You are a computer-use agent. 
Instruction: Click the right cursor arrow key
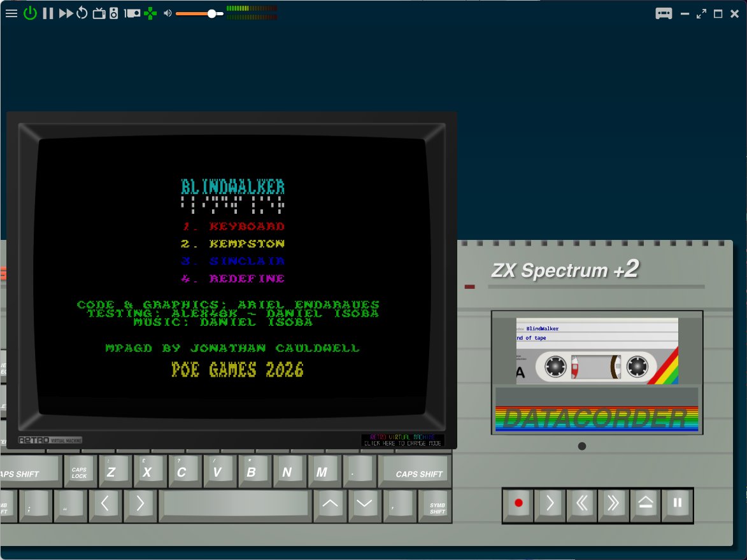(x=140, y=506)
